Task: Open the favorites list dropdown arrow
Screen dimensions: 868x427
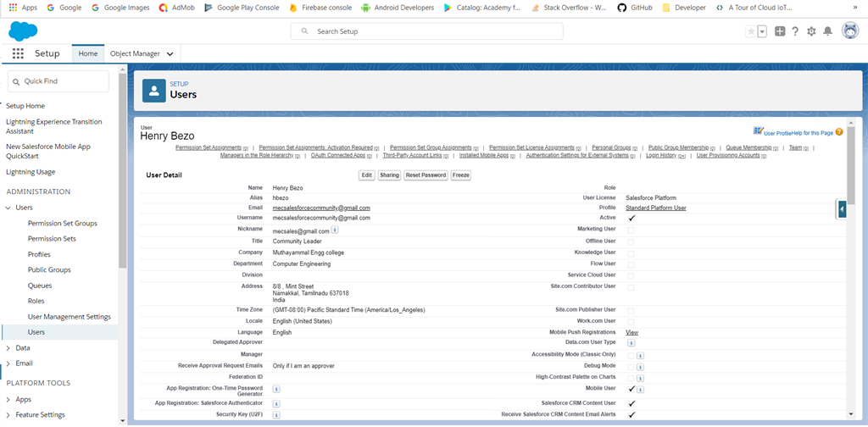Action: pos(762,31)
